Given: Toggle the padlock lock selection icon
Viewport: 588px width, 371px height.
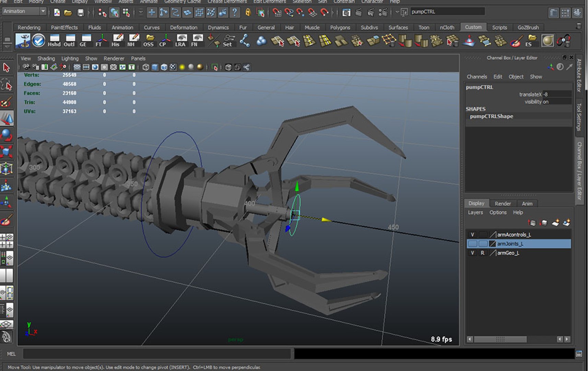Looking at the screenshot, I should click(248, 13).
